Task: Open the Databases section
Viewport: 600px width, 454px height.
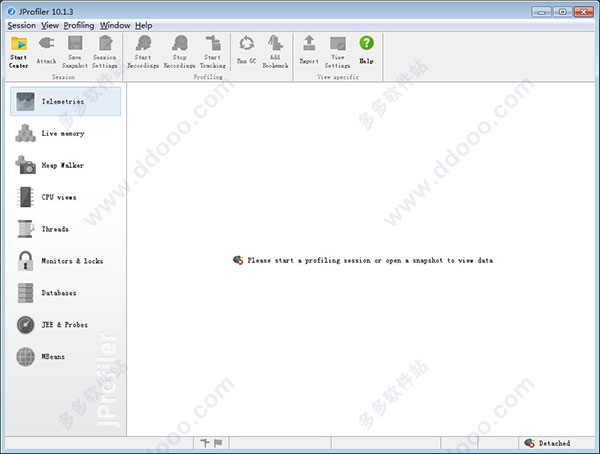Action: 65,292
